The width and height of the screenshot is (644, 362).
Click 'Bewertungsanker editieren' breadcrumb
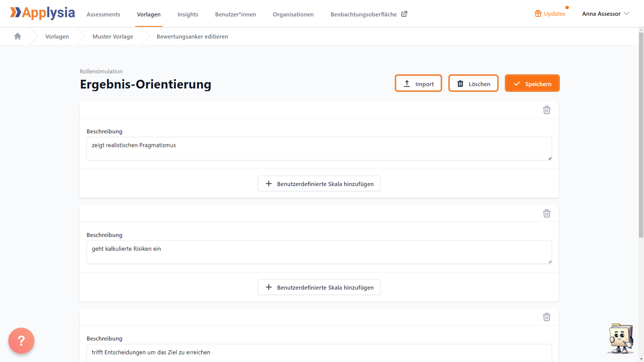[192, 36]
